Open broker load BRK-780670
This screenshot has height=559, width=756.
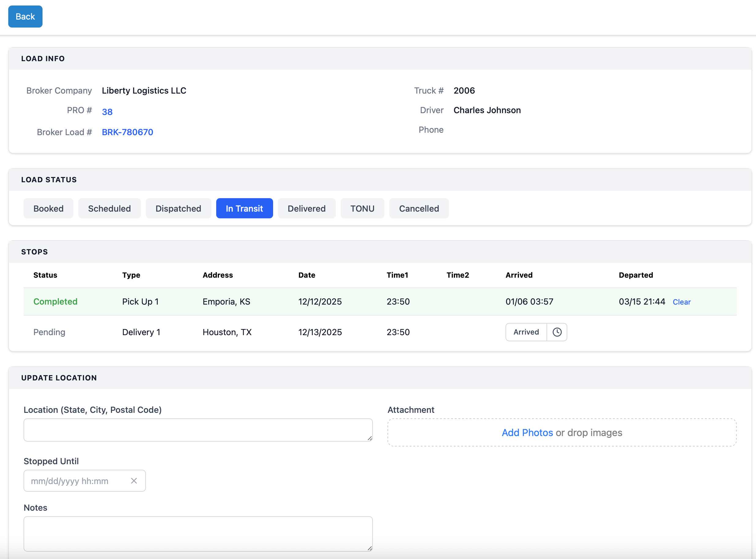(x=127, y=132)
